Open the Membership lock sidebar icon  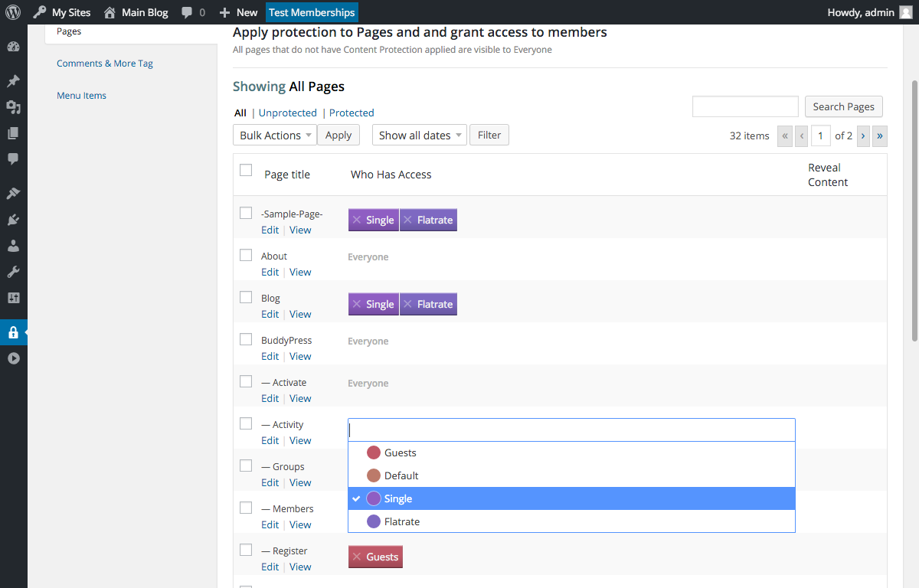(x=13, y=332)
